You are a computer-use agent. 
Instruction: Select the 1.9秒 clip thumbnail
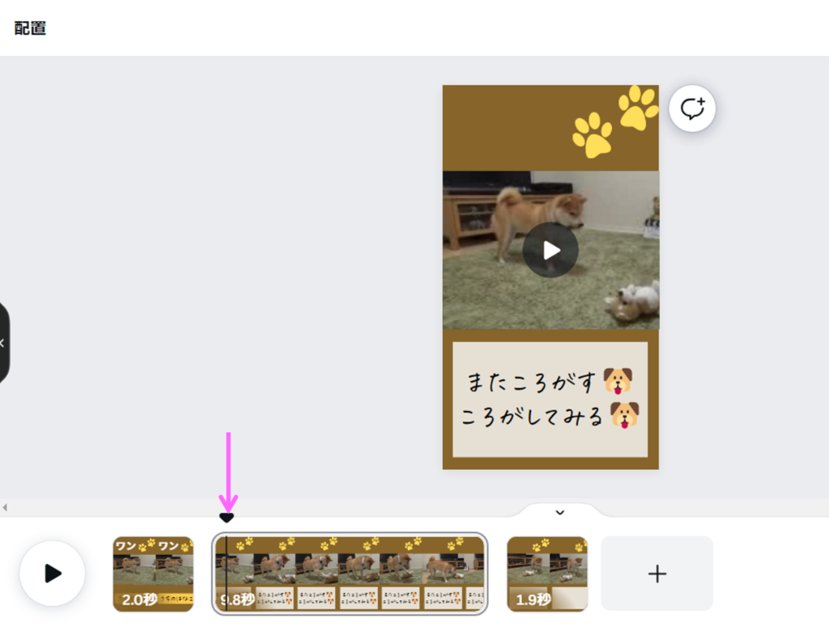547,574
